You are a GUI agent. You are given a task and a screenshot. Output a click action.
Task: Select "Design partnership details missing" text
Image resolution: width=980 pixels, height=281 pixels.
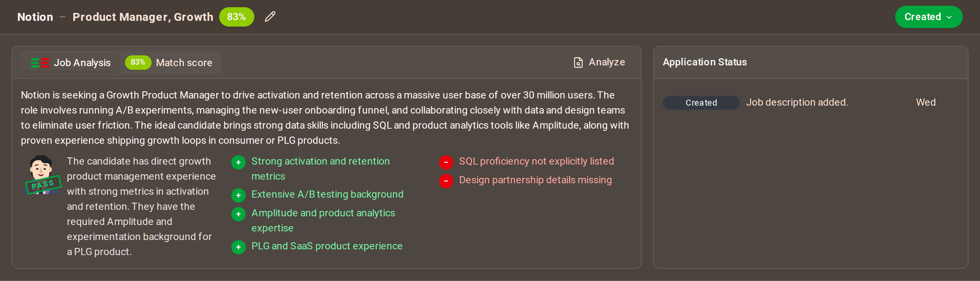pyautogui.click(x=535, y=180)
